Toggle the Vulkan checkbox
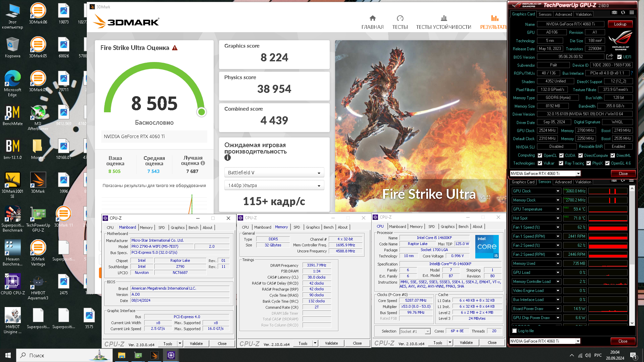 (x=540, y=163)
